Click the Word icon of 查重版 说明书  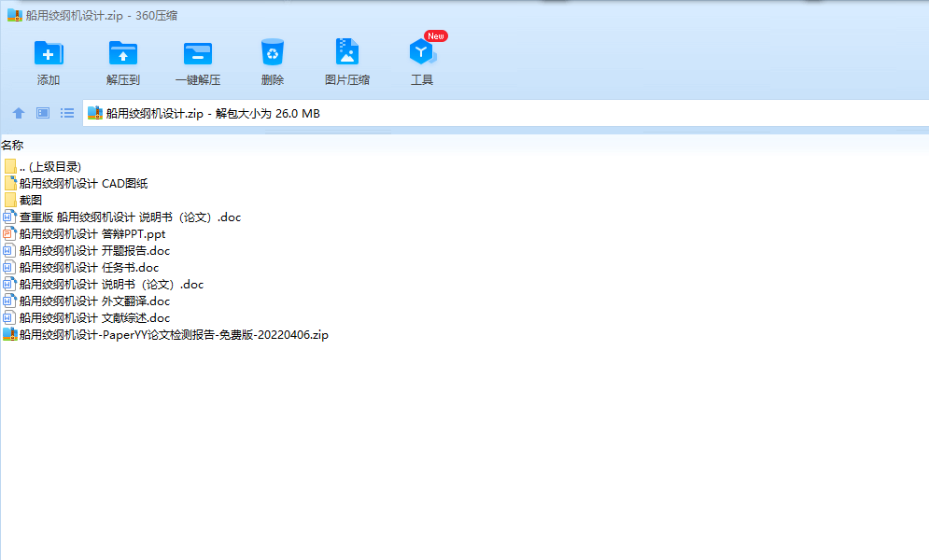[10, 217]
